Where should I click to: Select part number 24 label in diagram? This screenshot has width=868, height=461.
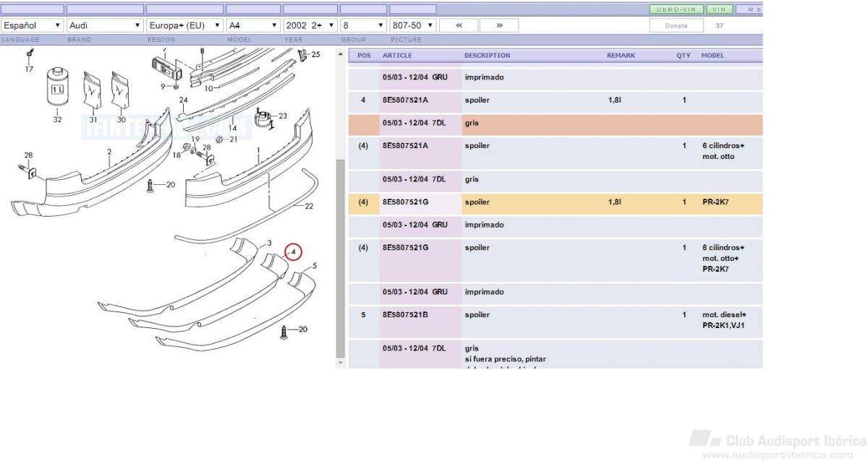pyautogui.click(x=184, y=100)
